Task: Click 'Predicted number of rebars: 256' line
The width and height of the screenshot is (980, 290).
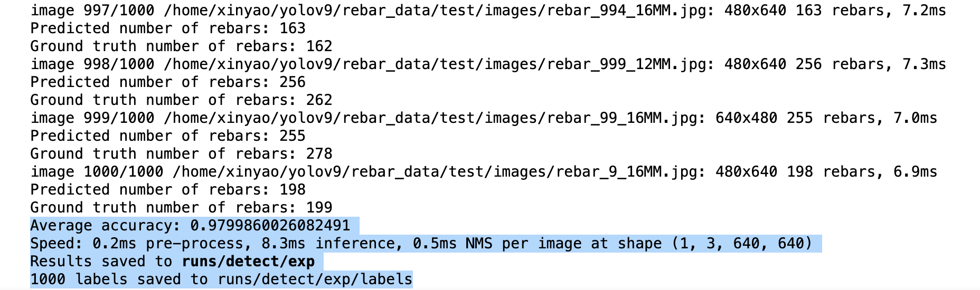Action: (168, 82)
